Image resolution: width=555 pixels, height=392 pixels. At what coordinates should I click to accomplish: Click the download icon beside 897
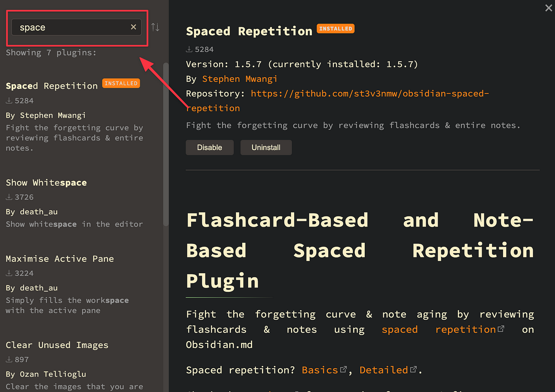9,359
